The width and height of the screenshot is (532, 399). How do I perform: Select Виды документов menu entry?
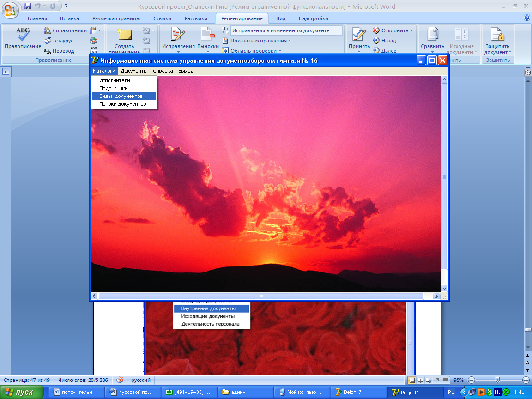[124, 96]
